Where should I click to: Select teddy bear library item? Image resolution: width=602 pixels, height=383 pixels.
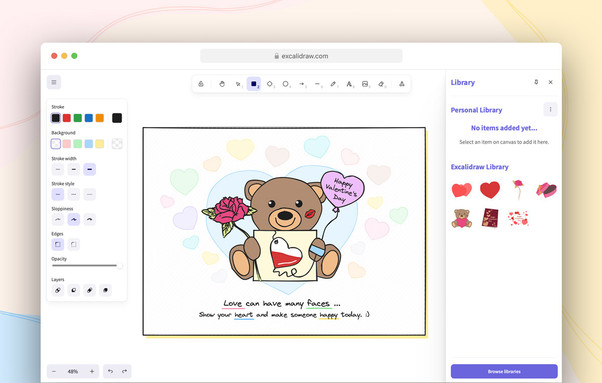coord(461,218)
